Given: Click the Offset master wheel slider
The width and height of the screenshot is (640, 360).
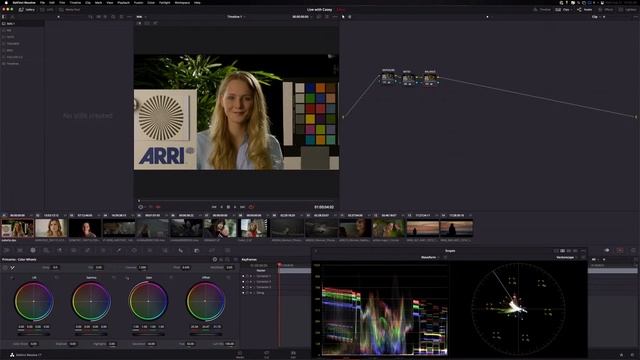Looking at the screenshot, I should 205,333.
